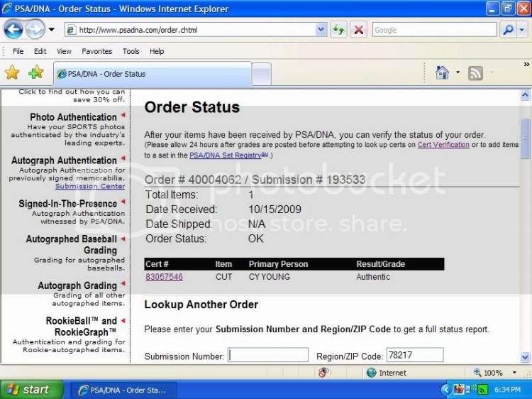Click the privacy report eye icon in status bar
532x399 pixels.
pyautogui.click(x=323, y=373)
